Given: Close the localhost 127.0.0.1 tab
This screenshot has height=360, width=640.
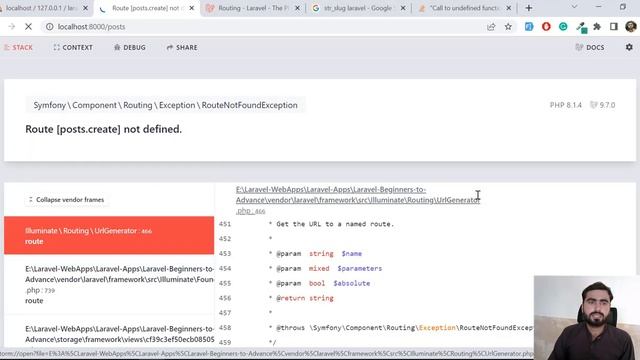Looking at the screenshot, I should click(x=85, y=8).
